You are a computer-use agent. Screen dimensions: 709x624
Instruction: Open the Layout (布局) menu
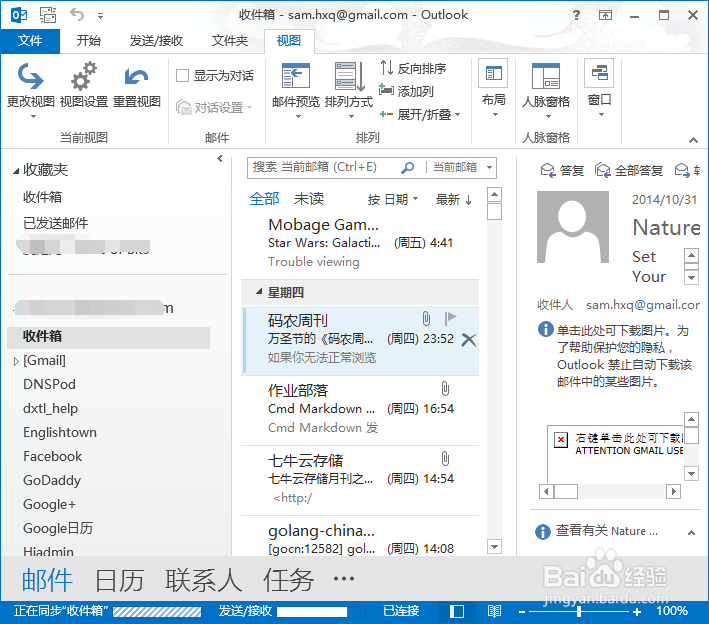pos(493,89)
